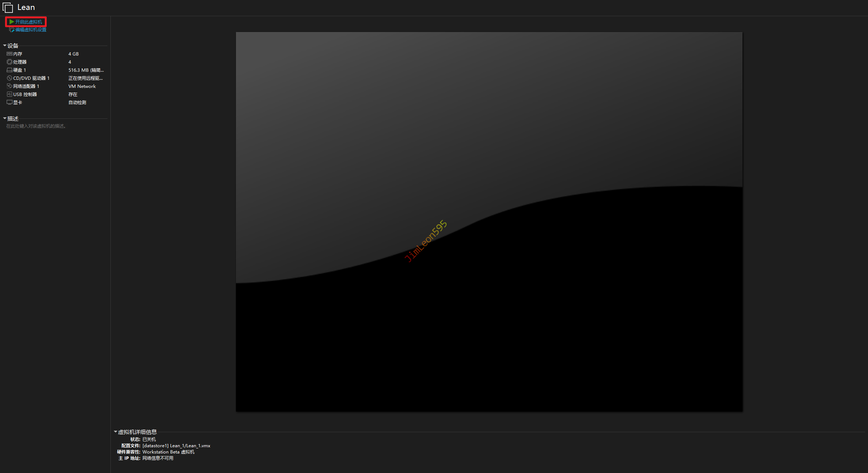Click the VM console preview thumbnail
This screenshot has height=473, width=868.
click(x=489, y=221)
